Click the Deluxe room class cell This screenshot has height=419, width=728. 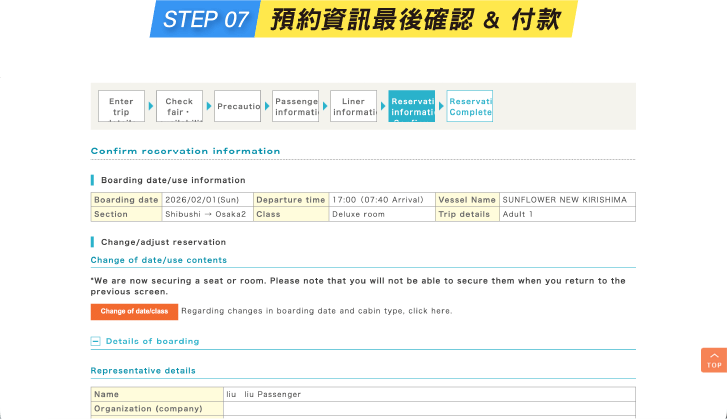pos(360,214)
